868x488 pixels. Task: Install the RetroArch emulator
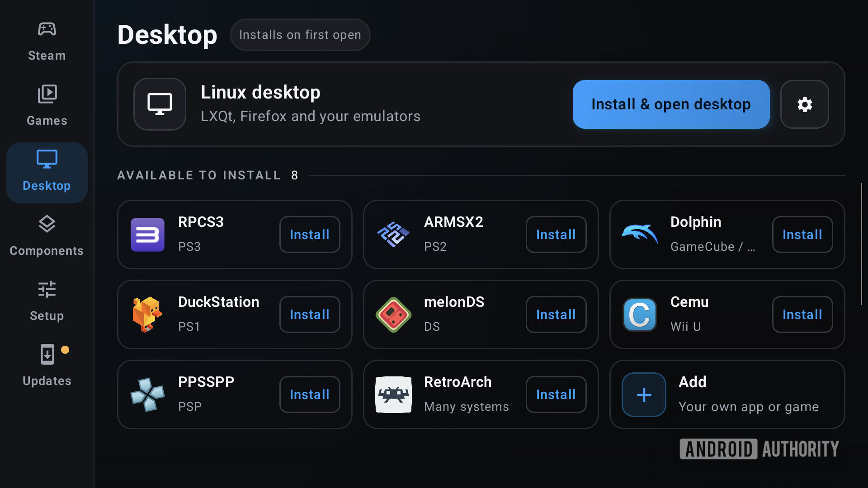pyautogui.click(x=556, y=394)
